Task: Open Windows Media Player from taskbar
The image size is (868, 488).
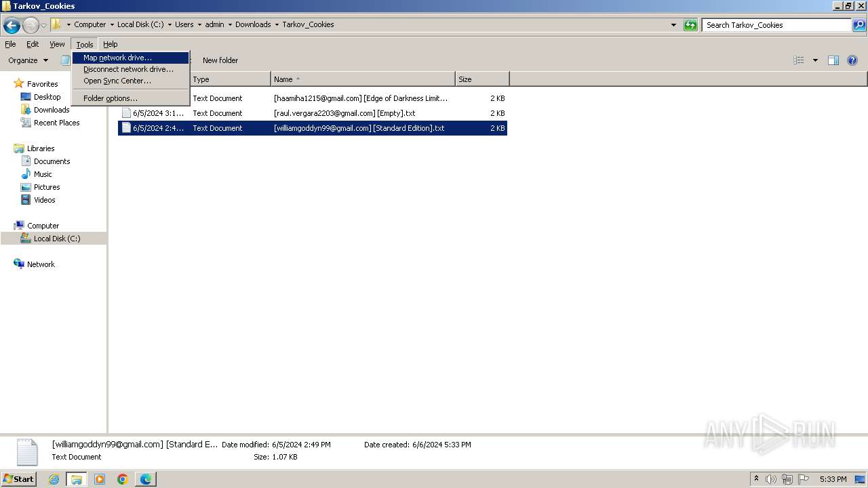Action: pyautogui.click(x=100, y=479)
